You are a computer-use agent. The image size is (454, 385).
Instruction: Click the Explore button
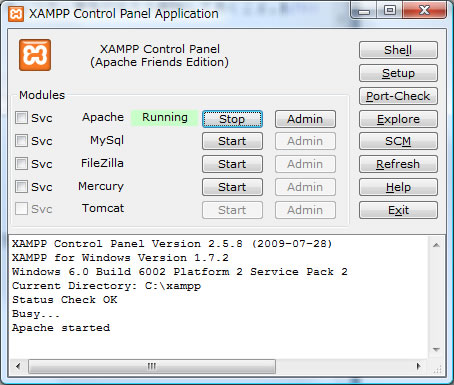tap(398, 119)
